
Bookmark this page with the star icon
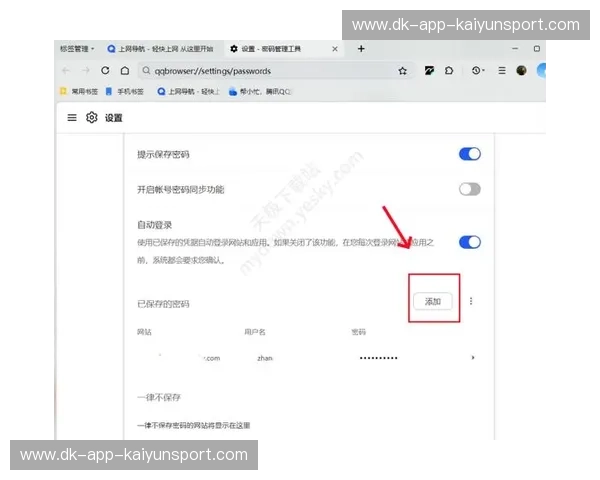coord(403,71)
